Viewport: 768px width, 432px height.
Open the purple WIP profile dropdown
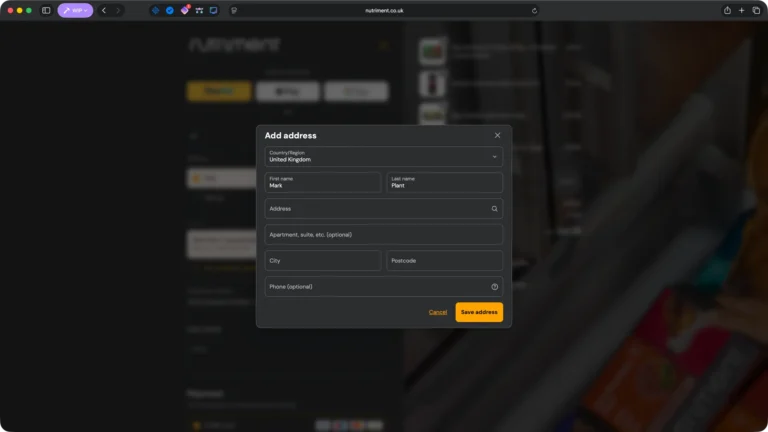(75, 10)
